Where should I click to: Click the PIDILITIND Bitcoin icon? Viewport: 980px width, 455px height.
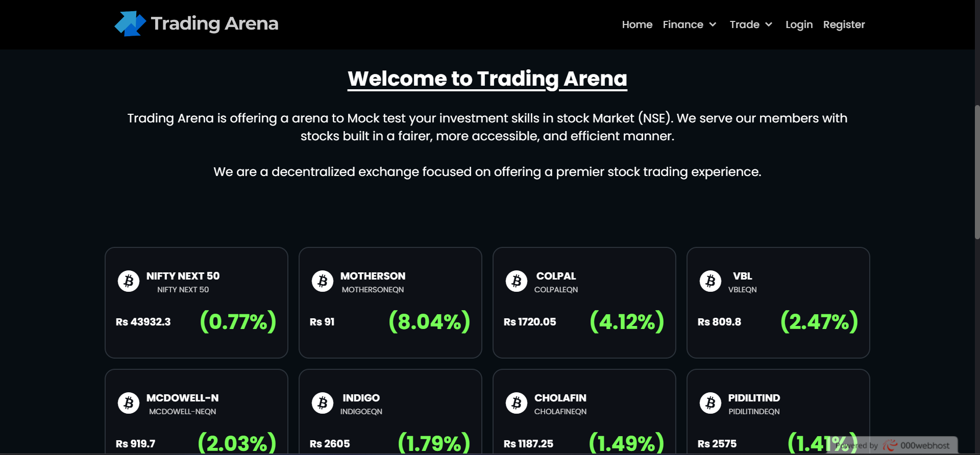710,403
